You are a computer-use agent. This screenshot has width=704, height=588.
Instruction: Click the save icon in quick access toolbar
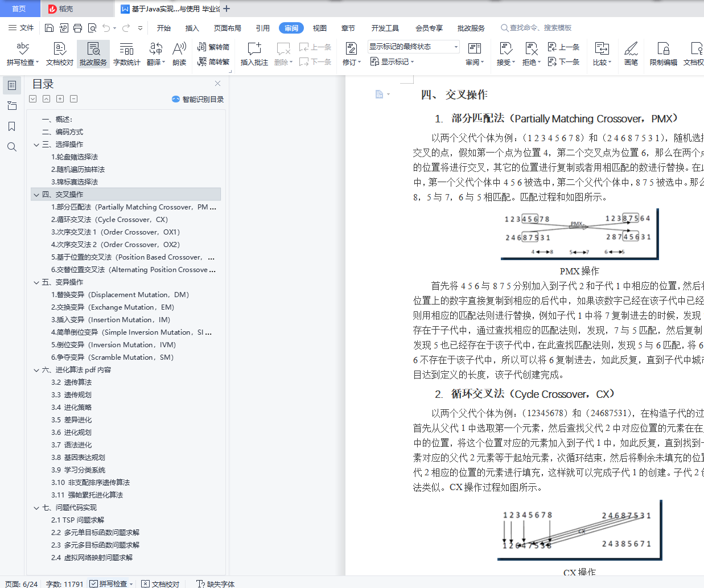point(49,28)
